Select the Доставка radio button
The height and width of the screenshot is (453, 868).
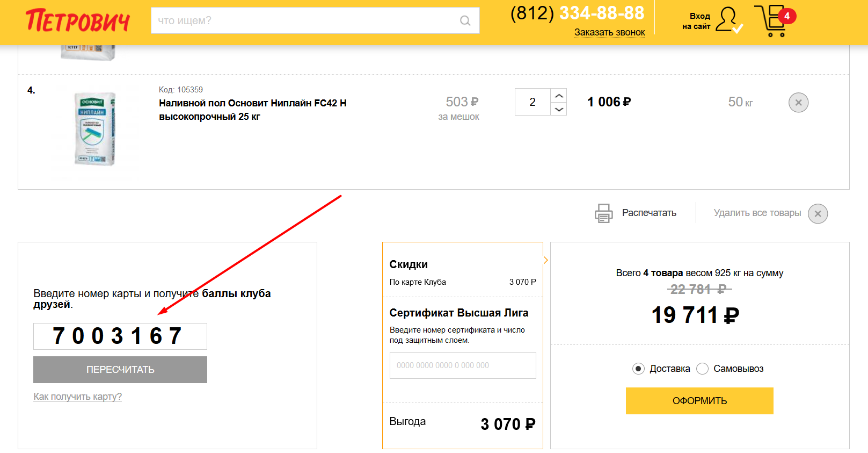pyautogui.click(x=638, y=369)
